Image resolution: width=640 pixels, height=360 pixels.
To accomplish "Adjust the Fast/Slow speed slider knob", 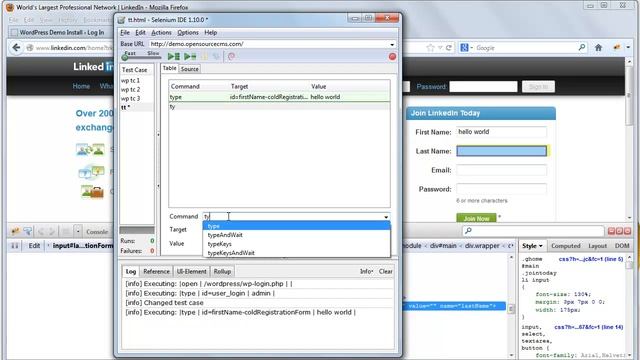I will (125, 58).
